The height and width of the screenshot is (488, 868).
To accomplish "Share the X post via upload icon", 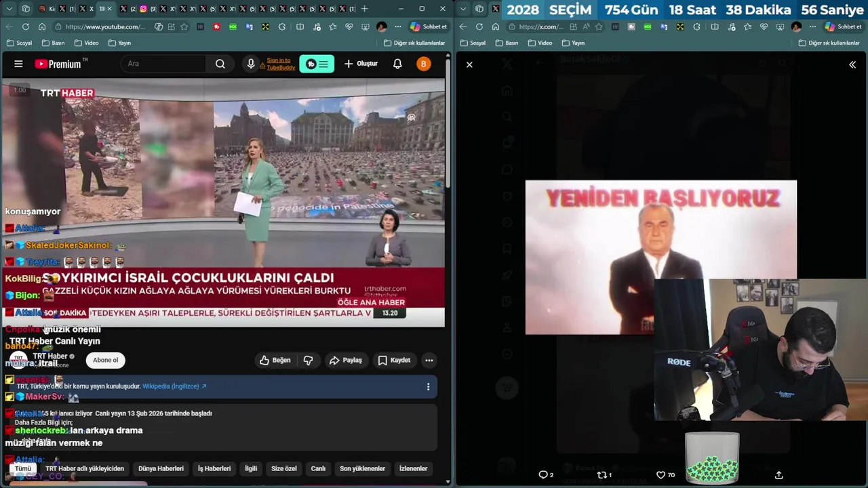I will [778, 474].
